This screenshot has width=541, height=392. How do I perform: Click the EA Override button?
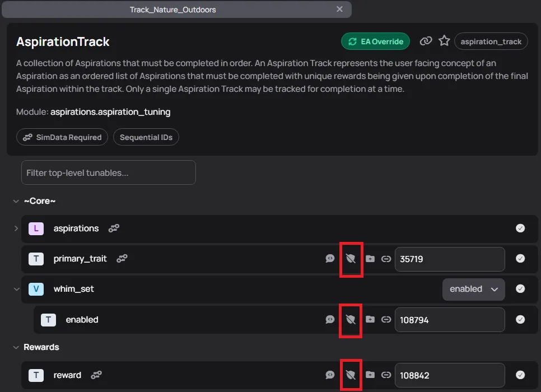[x=375, y=41]
